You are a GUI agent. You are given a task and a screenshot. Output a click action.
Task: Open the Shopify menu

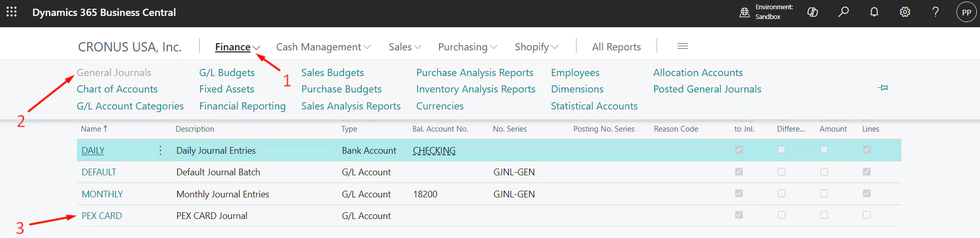point(532,47)
